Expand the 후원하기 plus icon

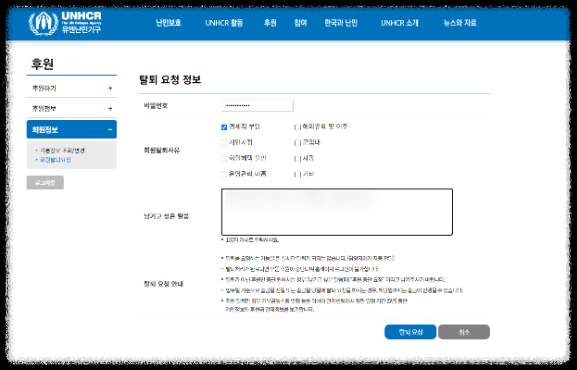pos(110,88)
